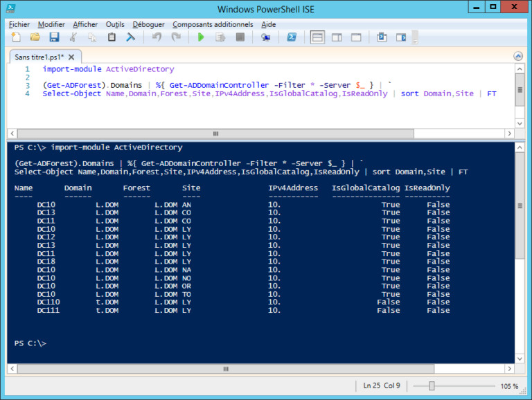This screenshot has width=532, height=400.
Task: Stop operation square icon
Action: [240, 37]
